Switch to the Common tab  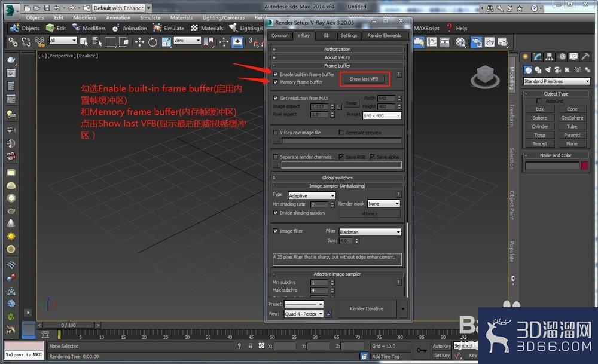280,35
